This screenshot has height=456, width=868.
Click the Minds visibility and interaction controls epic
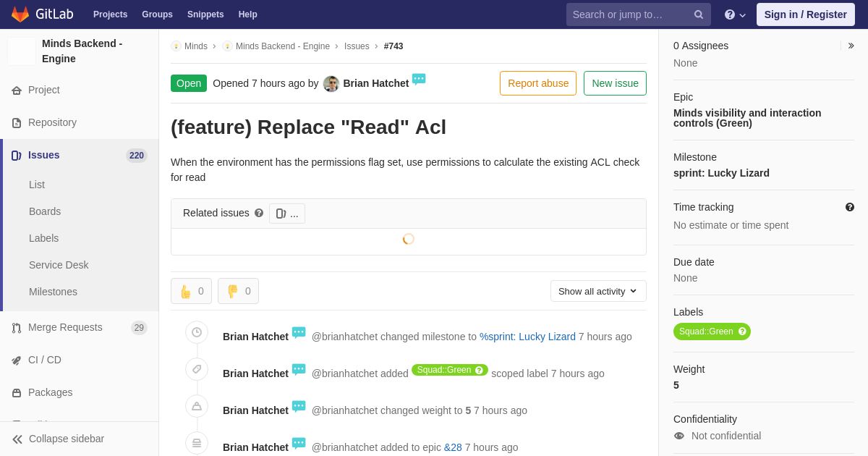pos(747,118)
